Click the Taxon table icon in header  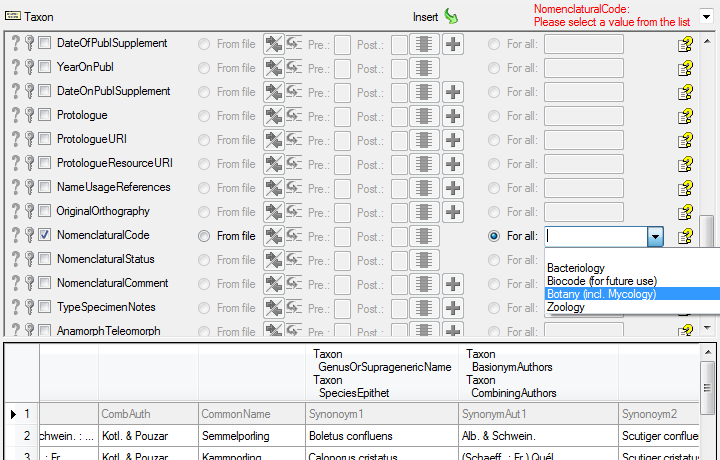pos(13,17)
